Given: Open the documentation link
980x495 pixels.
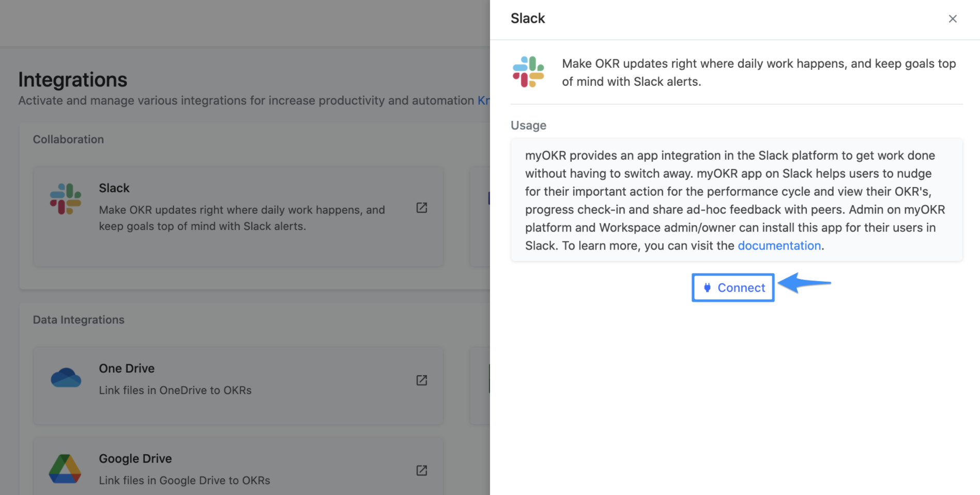Looking at the screenshot, I should click(x=779, y=245).
